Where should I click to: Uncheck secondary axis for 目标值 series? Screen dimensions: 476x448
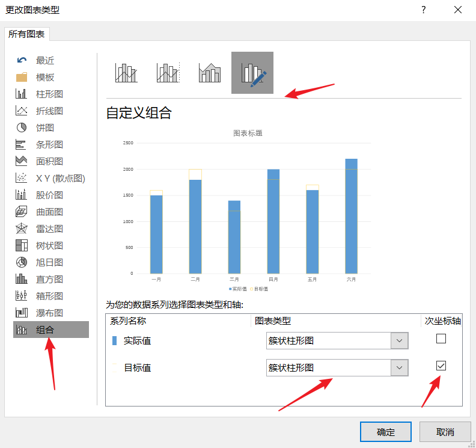point(441,366)
